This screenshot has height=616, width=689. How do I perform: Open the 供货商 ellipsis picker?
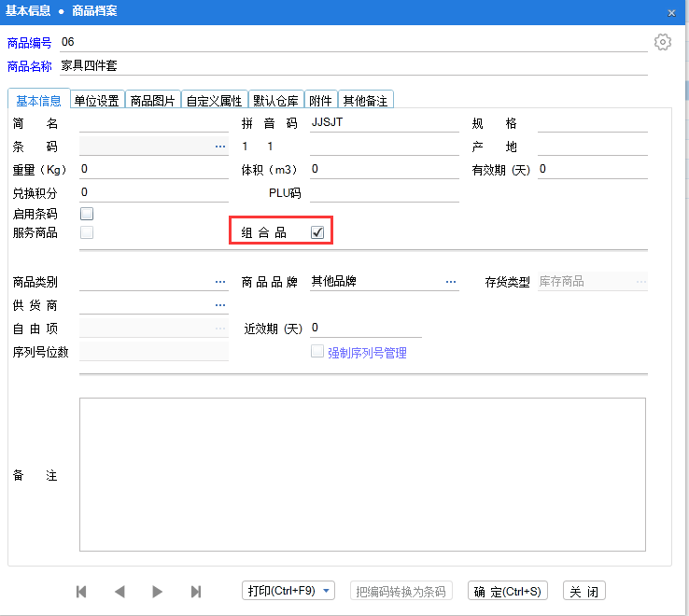(x=220, y=305)
